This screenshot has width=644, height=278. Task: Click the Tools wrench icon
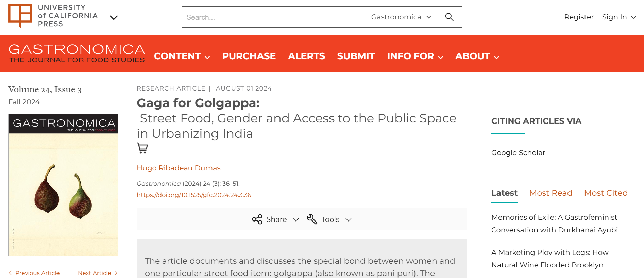coord(312,219)
